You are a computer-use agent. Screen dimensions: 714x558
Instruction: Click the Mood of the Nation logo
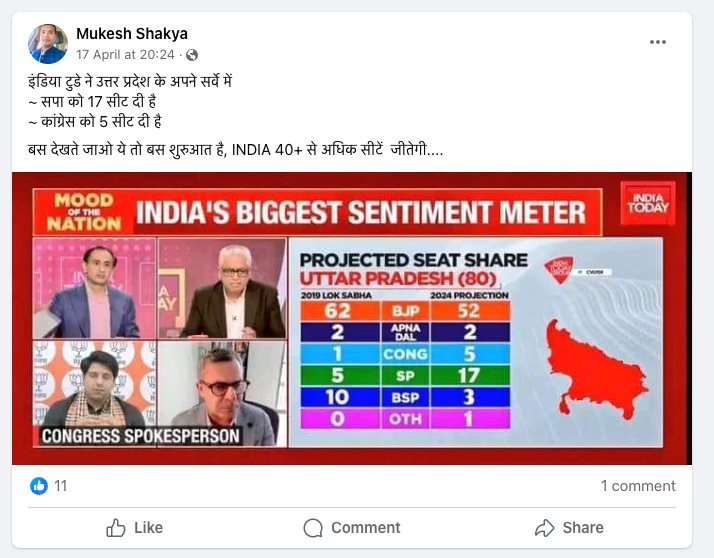click(x=83, y=210)
